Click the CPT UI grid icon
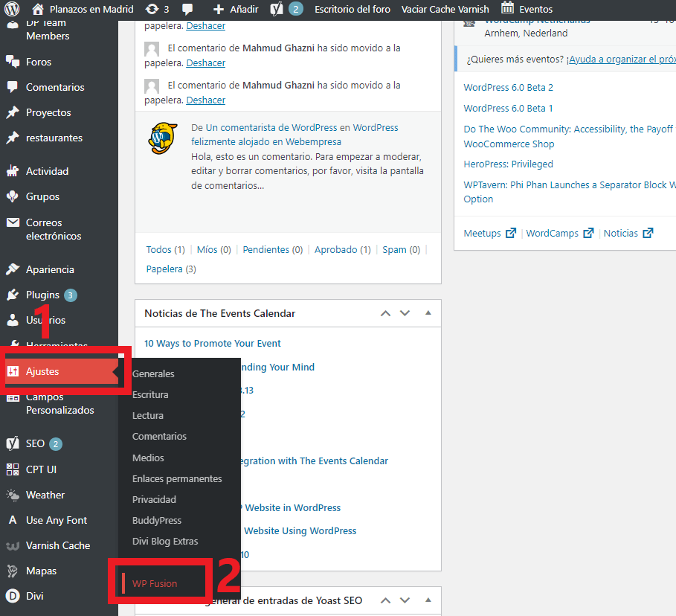The image size is (676, 616). point(13,469)
